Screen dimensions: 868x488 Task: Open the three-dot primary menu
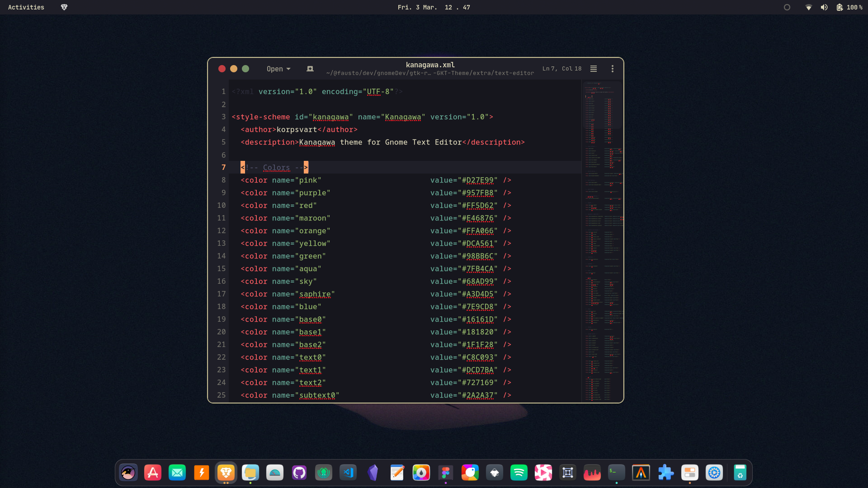[x=613, y=69]
